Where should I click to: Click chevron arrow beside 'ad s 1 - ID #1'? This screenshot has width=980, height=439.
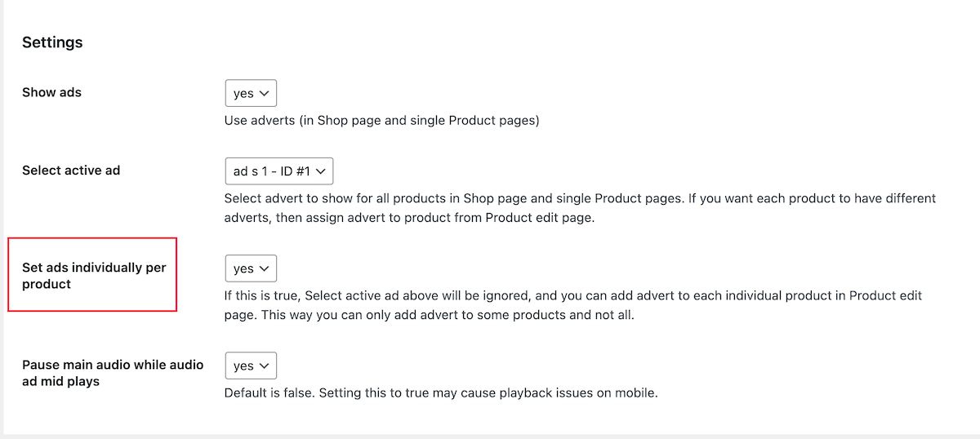(x=320, y=171)
